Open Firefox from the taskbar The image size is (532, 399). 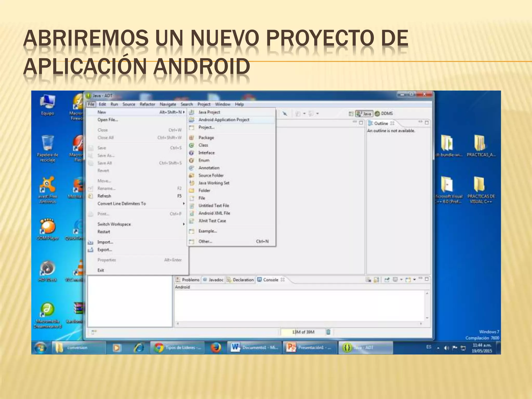(216, 348)
